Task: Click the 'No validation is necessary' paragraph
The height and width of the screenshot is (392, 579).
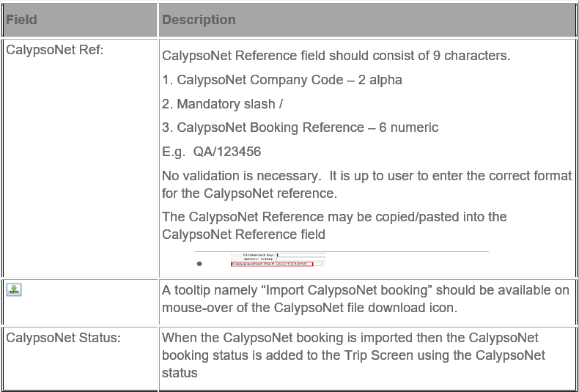Action: click(x=366, y=185)
